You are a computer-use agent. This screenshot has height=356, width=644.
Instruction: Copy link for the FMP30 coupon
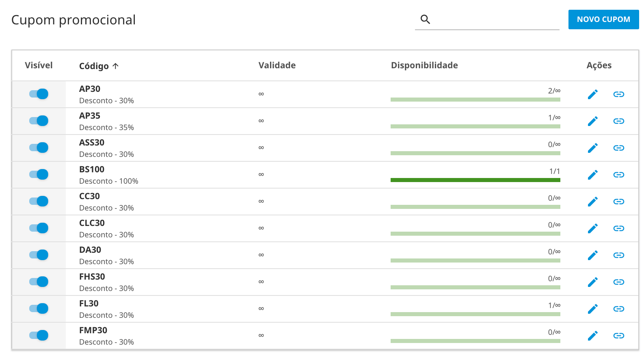[x=619, y=336]
